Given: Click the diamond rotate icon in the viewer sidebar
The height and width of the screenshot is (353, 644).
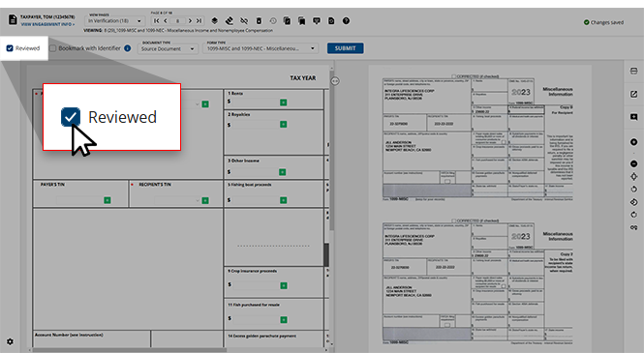Looking at the screenshot, I should click(633, 202).
